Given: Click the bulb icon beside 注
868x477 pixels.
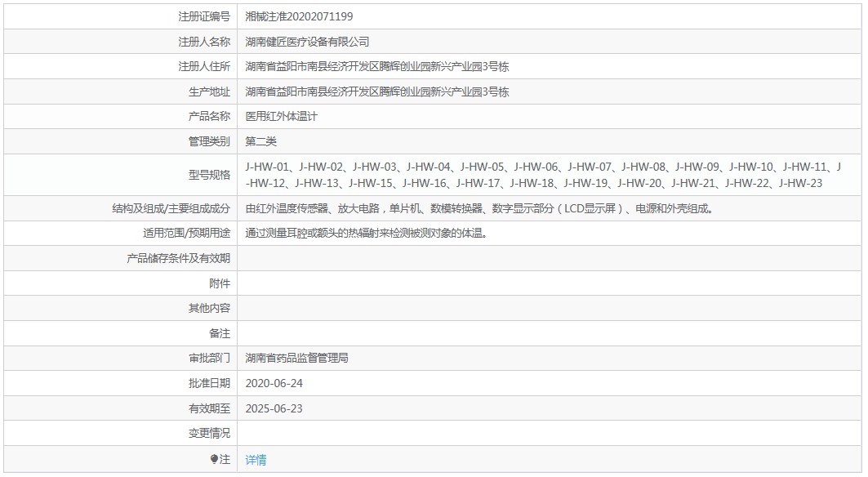Looking at the screenshot, I should click(x=214, y=459).
